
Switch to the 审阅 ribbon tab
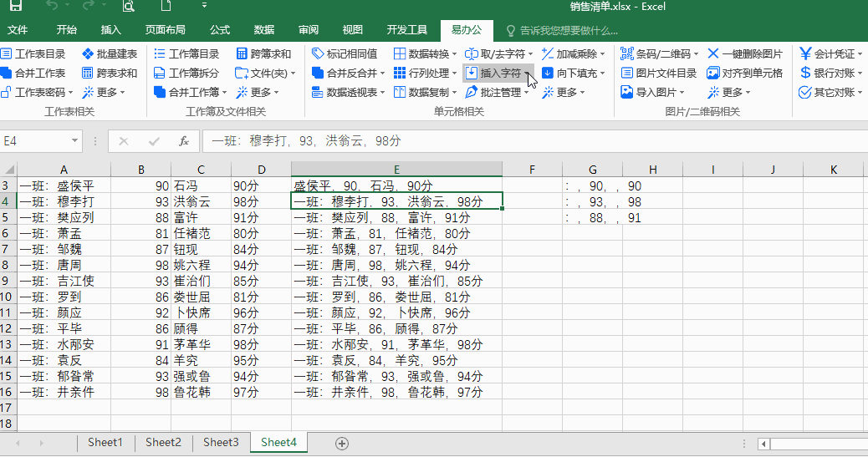pos(309,30)
